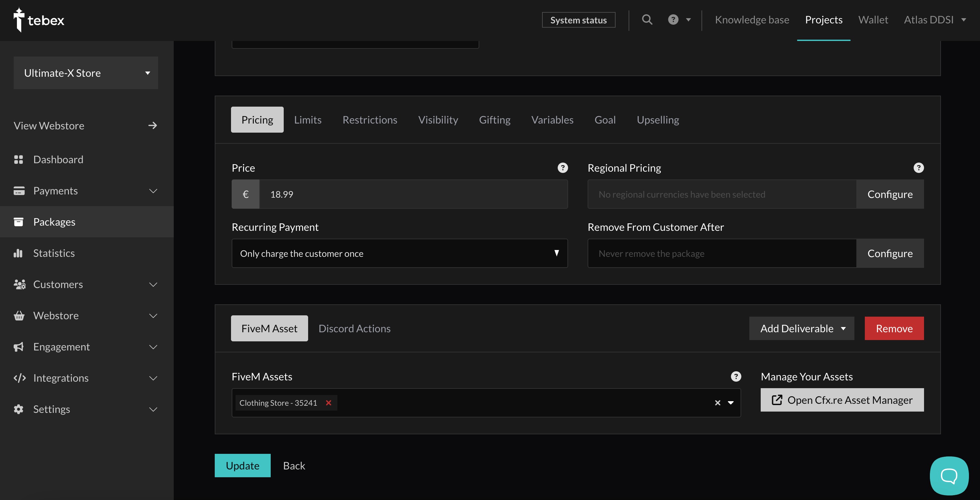Expand the Customers menu chevron

[153, 284]
